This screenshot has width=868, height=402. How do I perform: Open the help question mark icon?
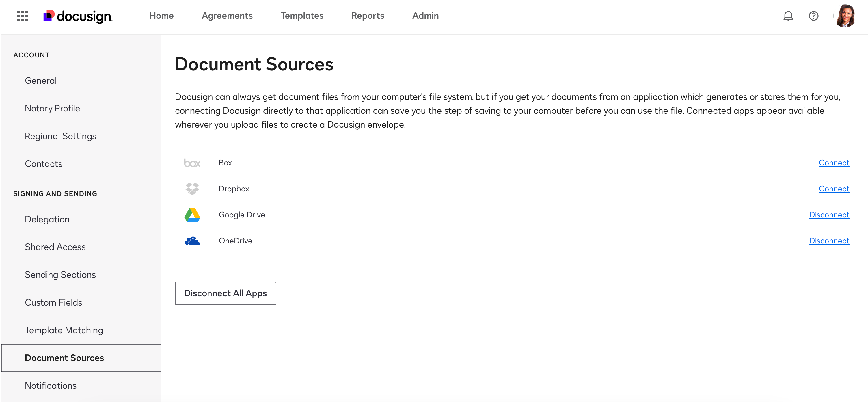813,16
